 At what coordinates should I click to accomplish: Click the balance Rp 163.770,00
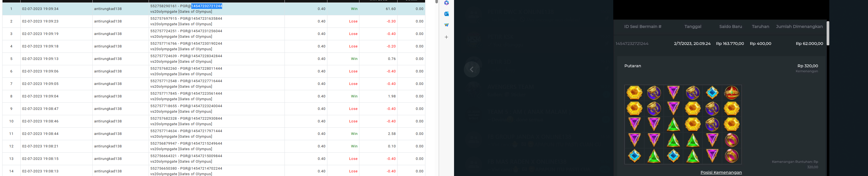pyautogui.click(x=730, y=44)
